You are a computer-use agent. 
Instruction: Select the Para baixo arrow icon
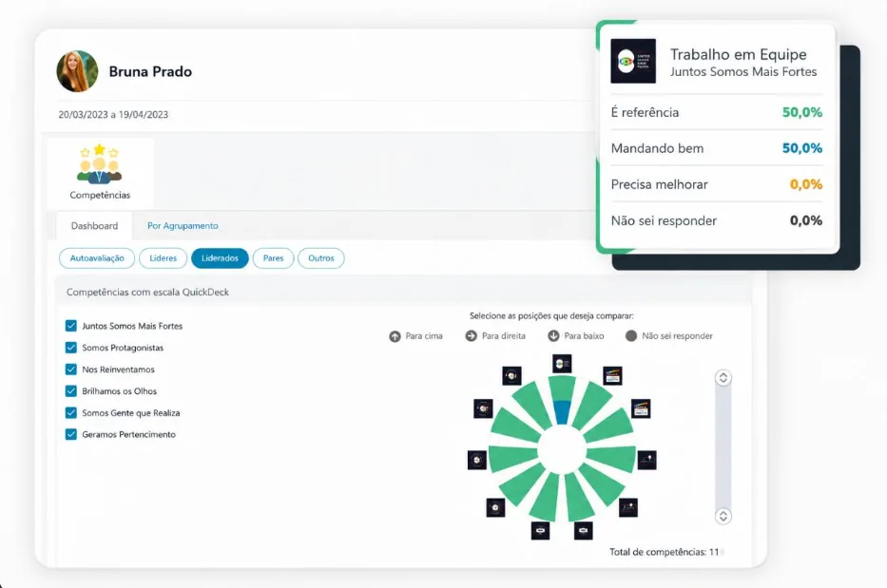[x=554, y=336]
